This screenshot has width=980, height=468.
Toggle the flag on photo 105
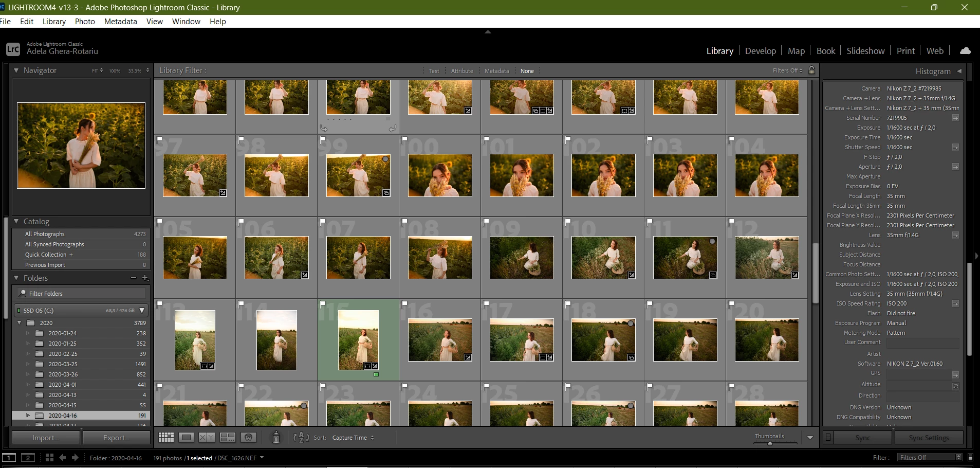(x=160, y=221)
